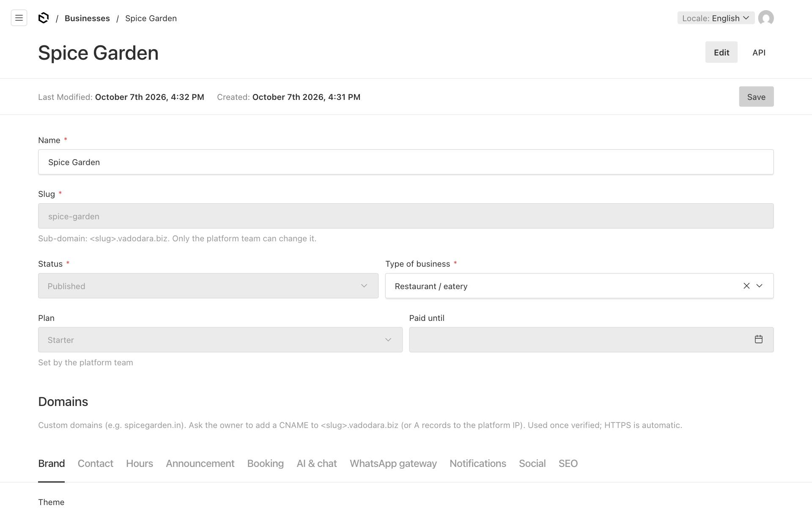Open the Paid until calendar picker

pos(759,339)
